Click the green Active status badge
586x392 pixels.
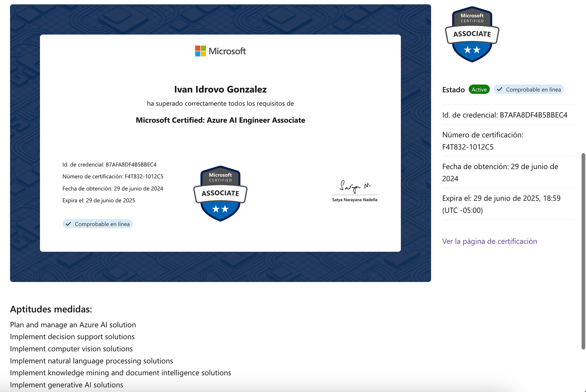(x=479, y=89)
